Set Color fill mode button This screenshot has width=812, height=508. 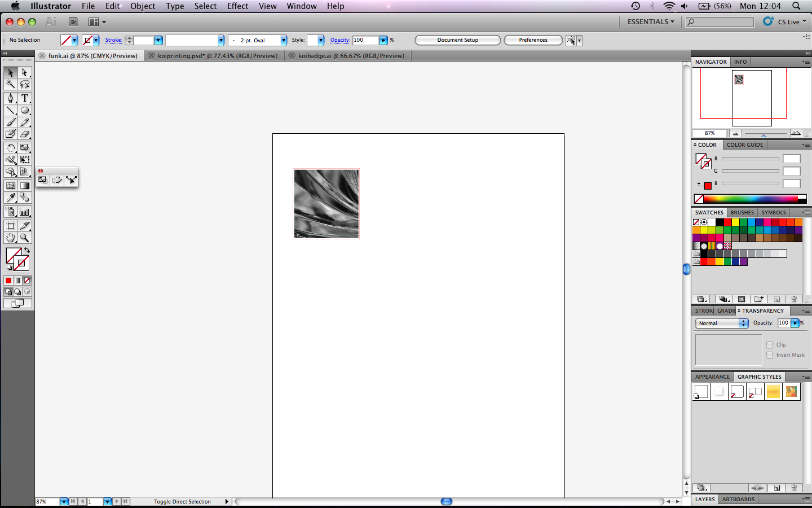8,281
